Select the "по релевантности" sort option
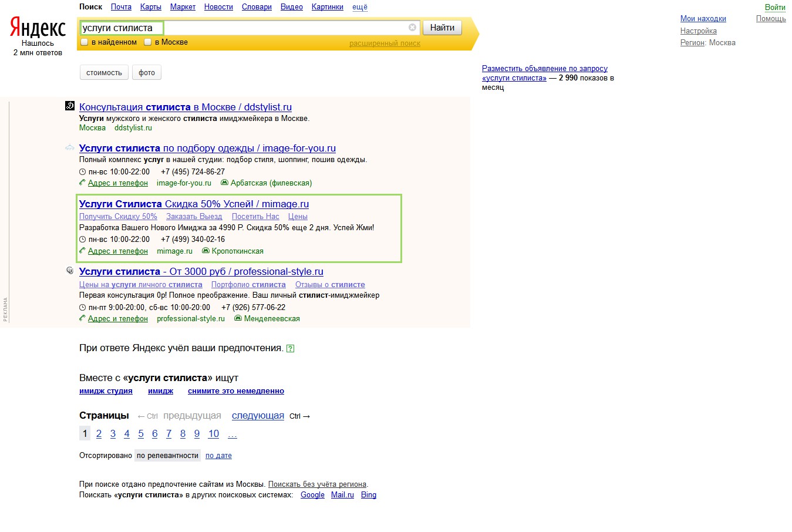Viewport: 792px width, 532px height. (x=167, y=456)
